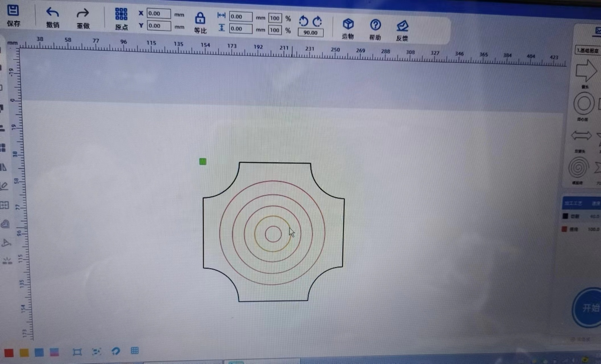Select the black cutting layer row
601x364 pixels.
pos(580,216)
